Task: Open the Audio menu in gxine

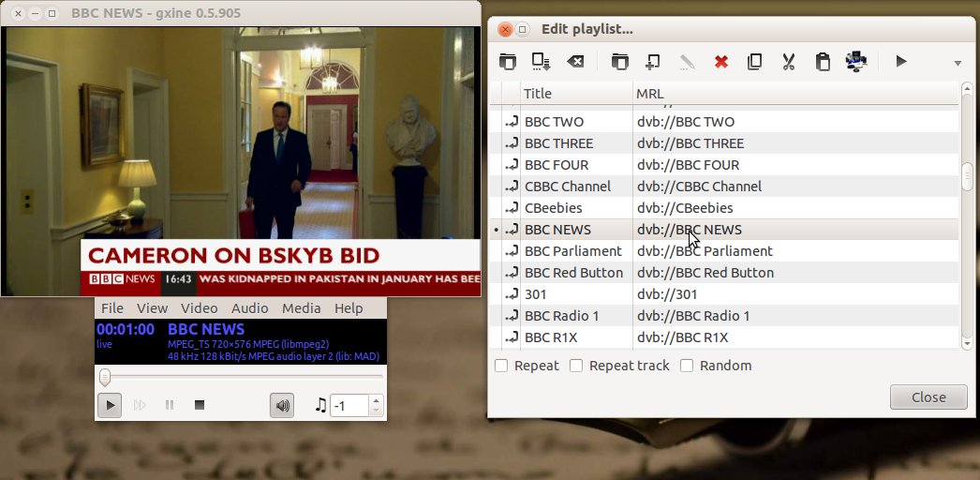Action: (250, 308)
